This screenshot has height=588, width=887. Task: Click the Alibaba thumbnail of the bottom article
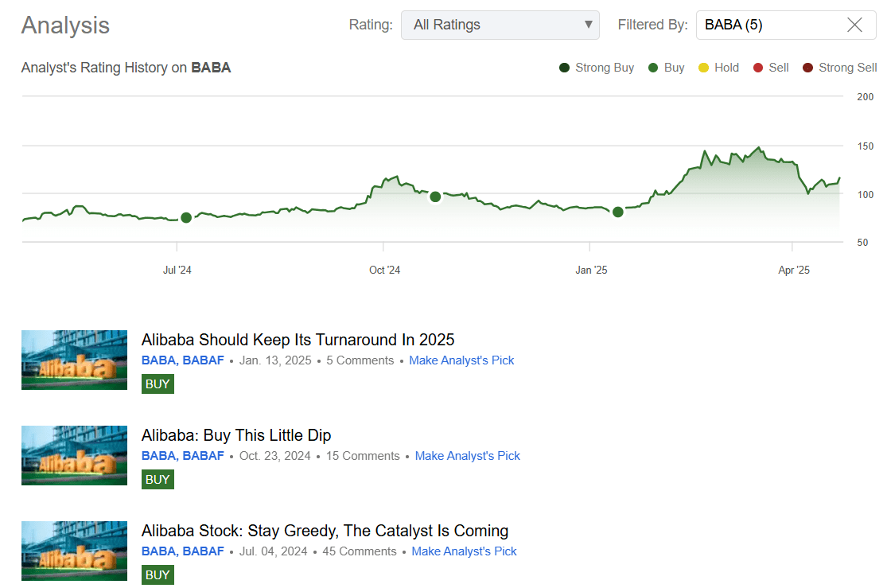[74, 551]
